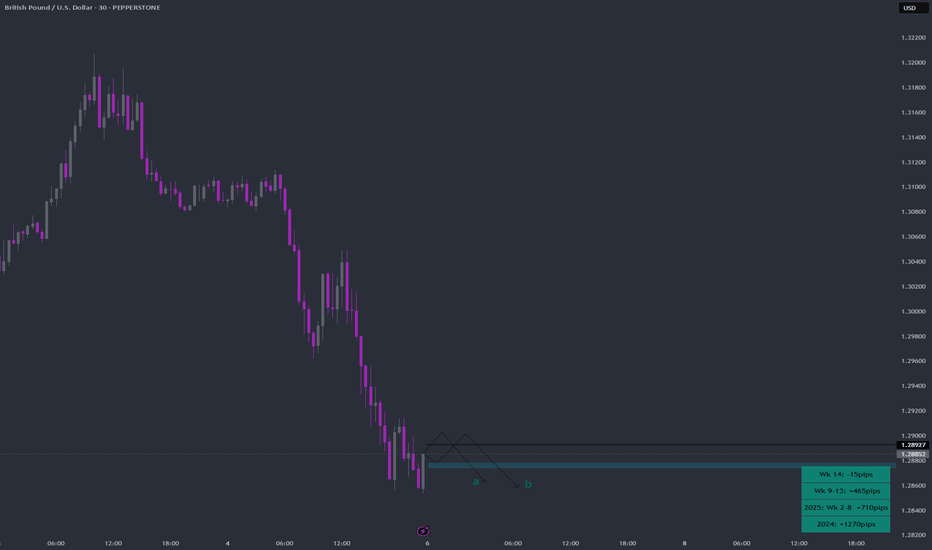Click the green 'b' projection label

[x=528, y=484]
